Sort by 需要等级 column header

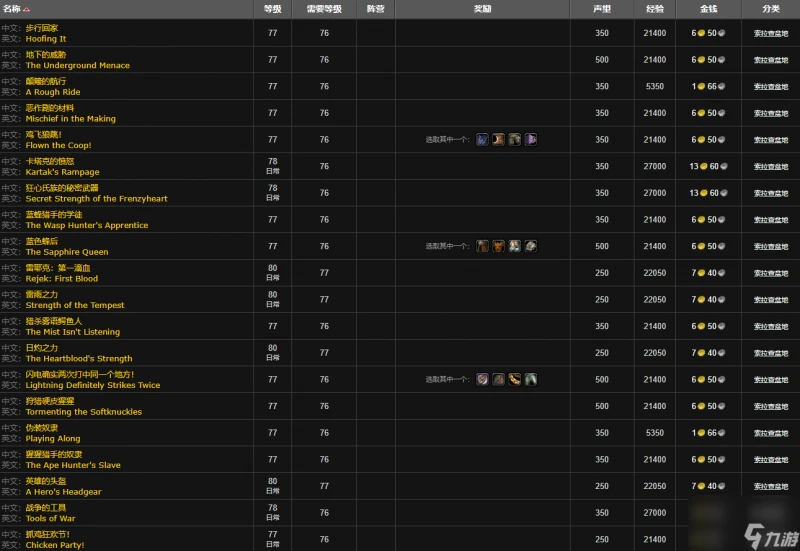pos(324,9)
